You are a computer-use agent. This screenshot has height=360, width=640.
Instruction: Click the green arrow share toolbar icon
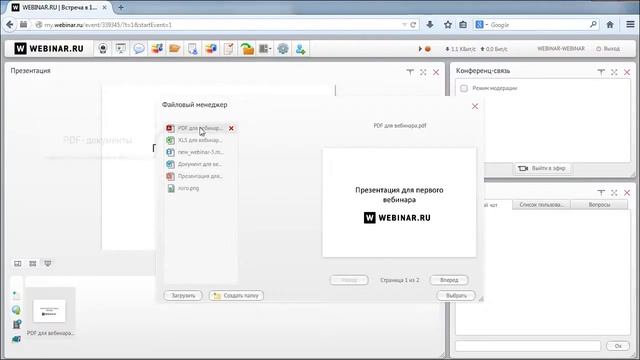coord(247,49)
